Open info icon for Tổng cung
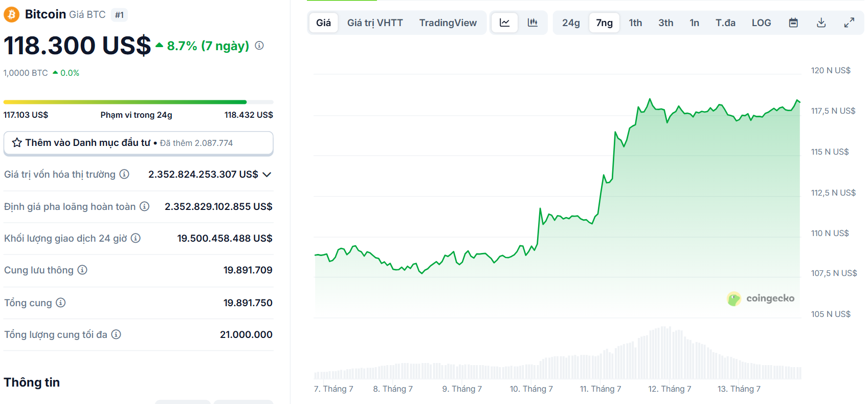The image size is (868, 404). pos(61,303)
